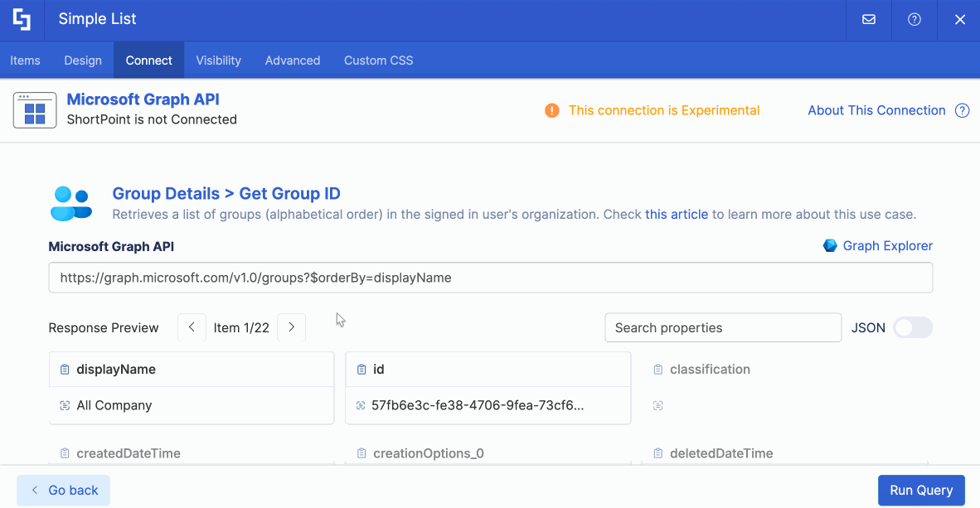The width and height of the screenshot is (980, 508).
Task: Open the "this article" link
Action: tap(677, 214)
